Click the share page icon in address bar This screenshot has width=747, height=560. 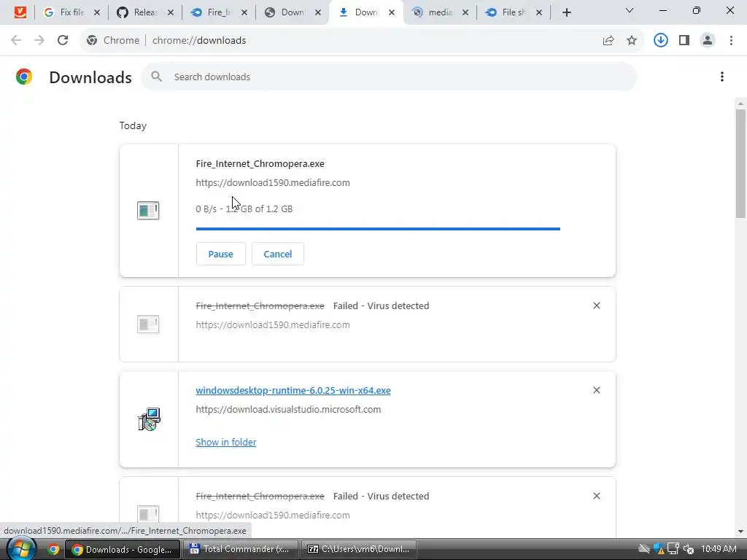(608, 41)
